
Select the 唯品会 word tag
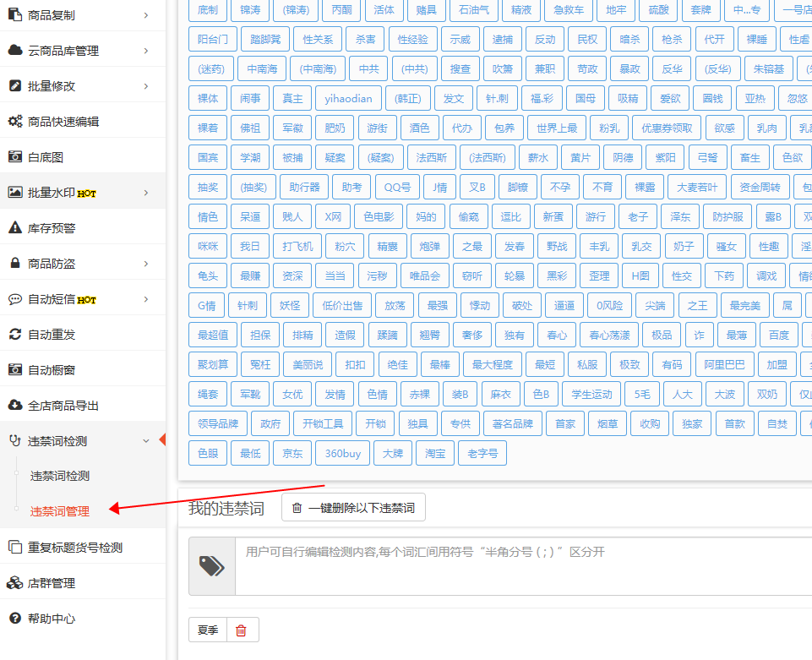425,276
